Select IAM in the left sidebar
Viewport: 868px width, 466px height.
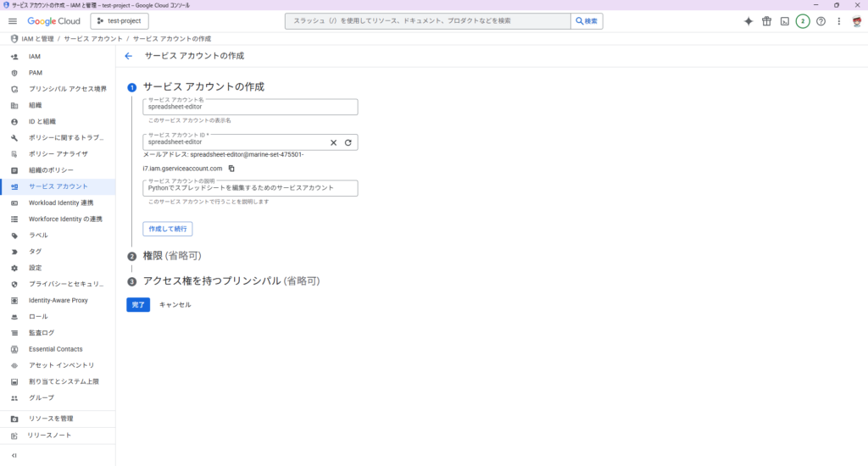click(x=35, y=57)
